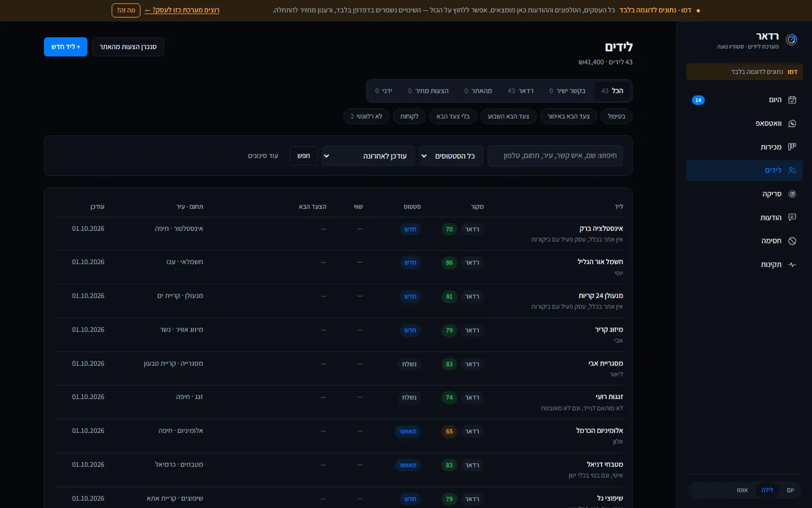Click score badge 74 in the זגגות רועי row
Viewport: 812px width, 508px height.
click(449, 397)
